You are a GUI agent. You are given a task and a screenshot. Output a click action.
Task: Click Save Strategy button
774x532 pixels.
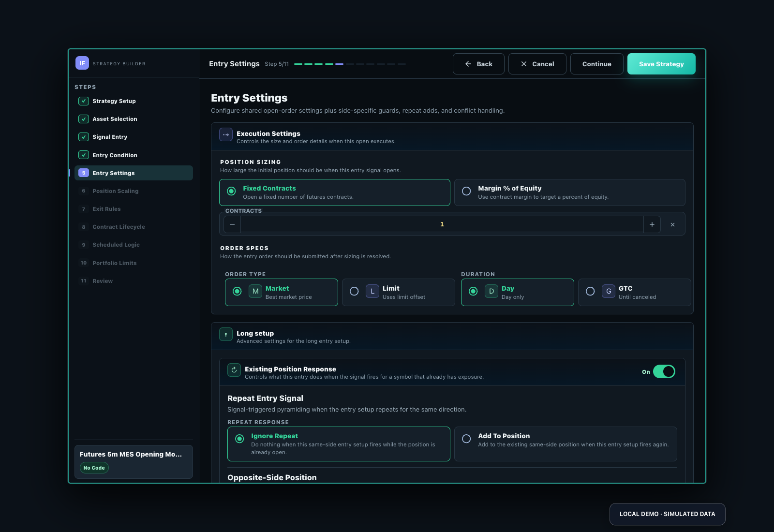[x=661, y=64]
